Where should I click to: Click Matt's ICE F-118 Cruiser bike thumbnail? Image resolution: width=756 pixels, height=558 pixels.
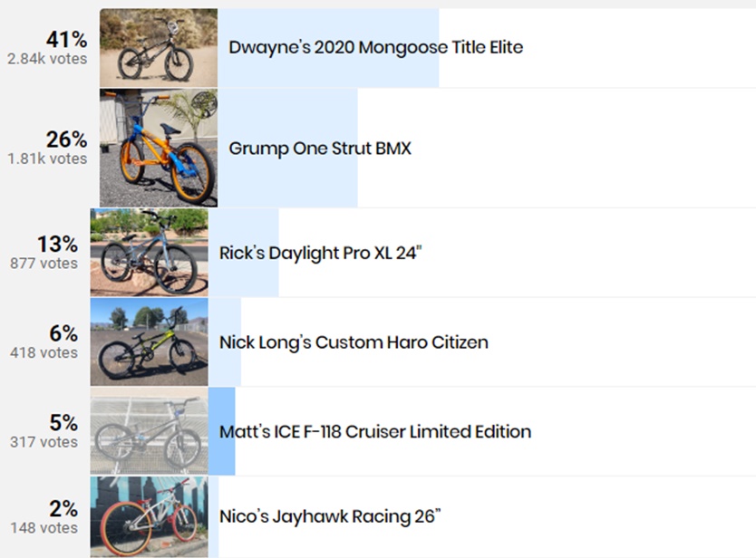coord(149,431)
